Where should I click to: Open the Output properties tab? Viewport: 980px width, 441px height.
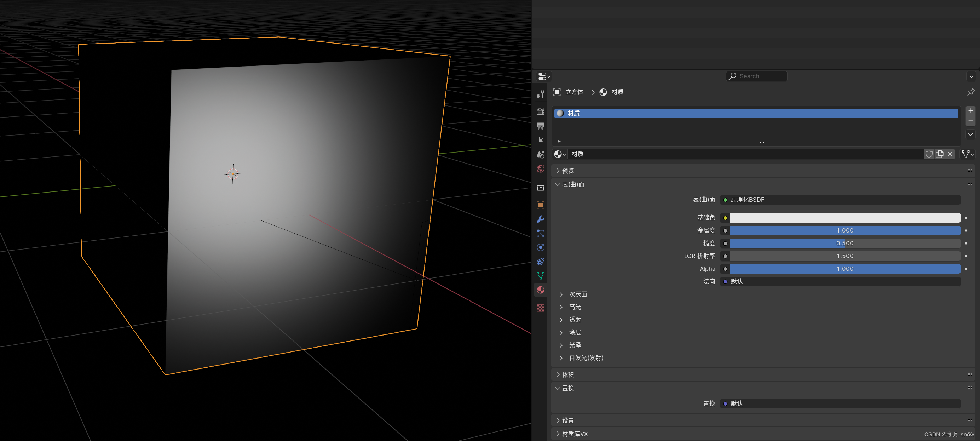[x=540, y=126]
